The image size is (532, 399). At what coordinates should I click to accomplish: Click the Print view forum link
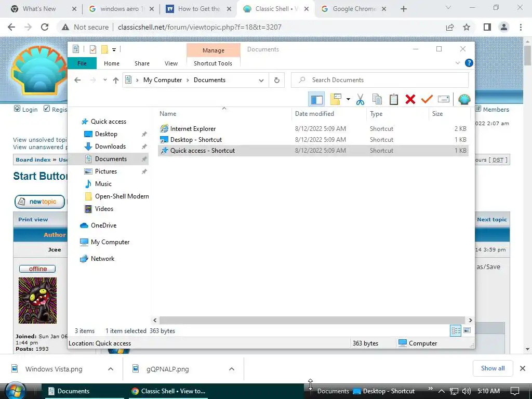coord(33,220)
